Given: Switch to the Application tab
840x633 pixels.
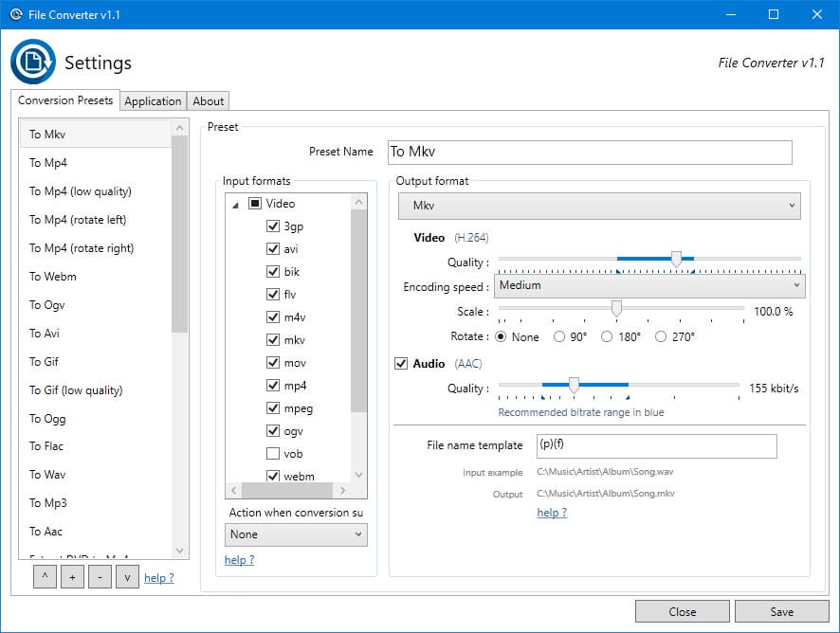Looking at the screenshot, I should click(153, 101).
